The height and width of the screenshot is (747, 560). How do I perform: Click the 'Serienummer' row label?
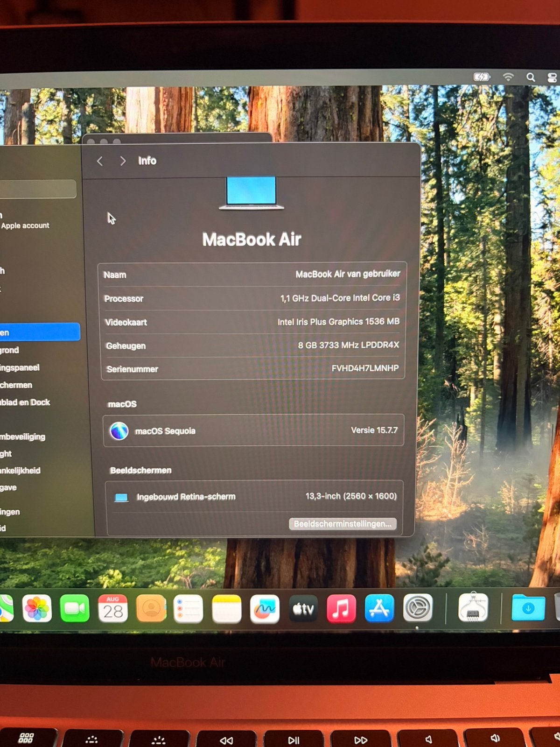click(133, 369)
